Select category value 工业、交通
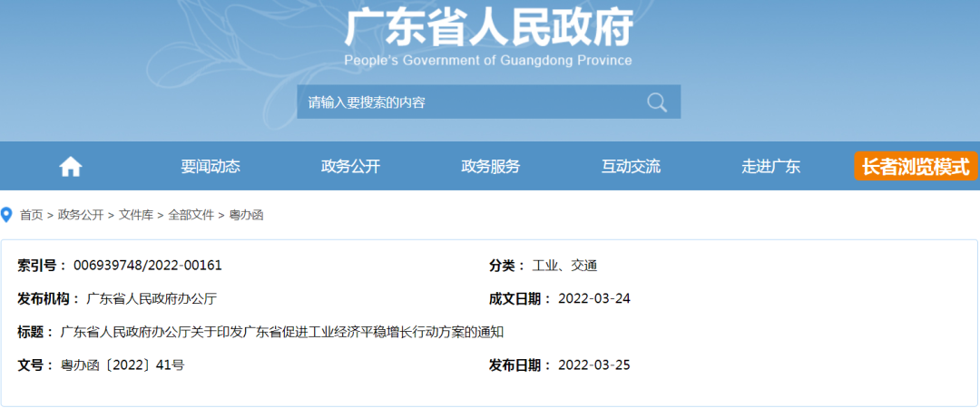Image resolution: width=980 pixels, height=408 pixels. pos(564,266)
